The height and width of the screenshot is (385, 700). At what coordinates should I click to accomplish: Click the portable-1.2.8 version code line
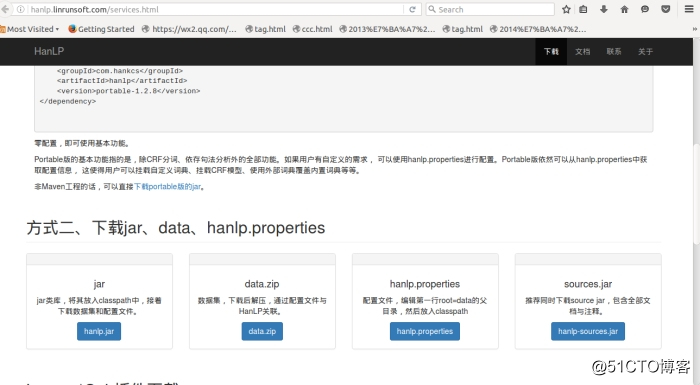coord(129,91)
